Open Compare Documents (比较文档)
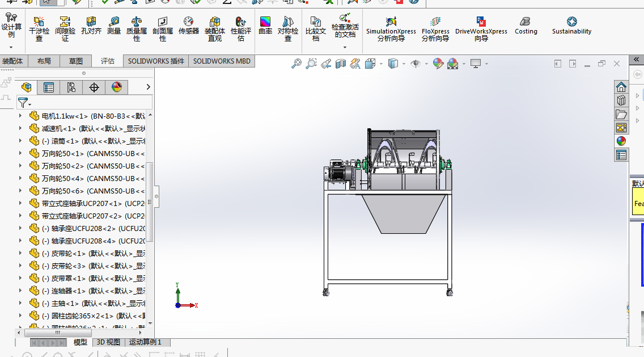 315,28
